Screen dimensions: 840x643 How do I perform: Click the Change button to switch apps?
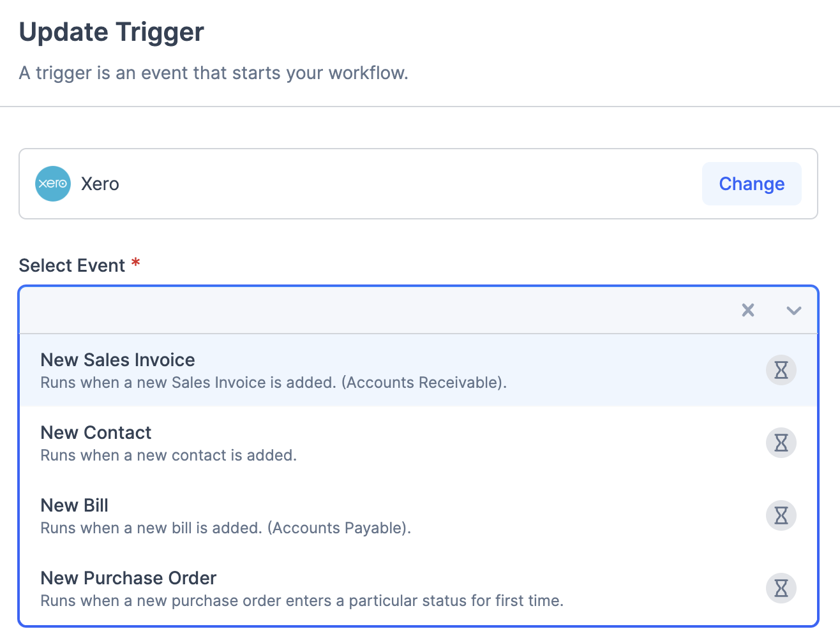tap(751, 184)
